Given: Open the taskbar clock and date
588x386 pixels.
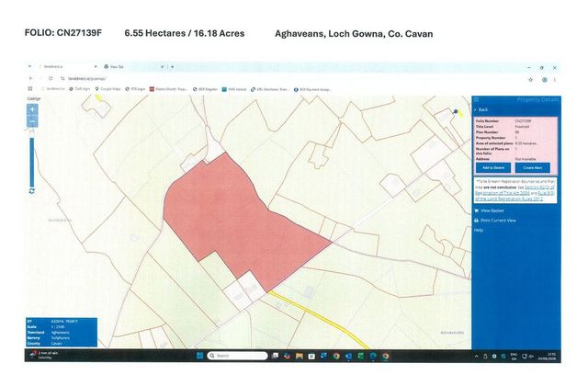Looking at the screenshot, I should click(x=548, y=356).
